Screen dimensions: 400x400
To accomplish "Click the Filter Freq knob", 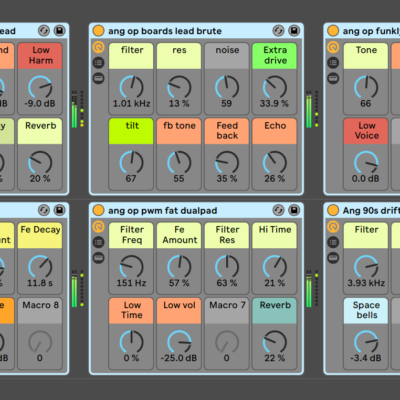I will click(131, 267).
